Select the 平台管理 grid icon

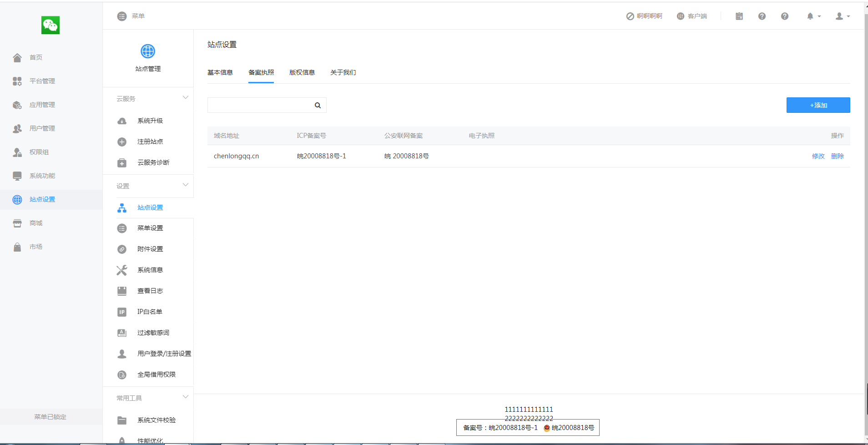point(17,81)
